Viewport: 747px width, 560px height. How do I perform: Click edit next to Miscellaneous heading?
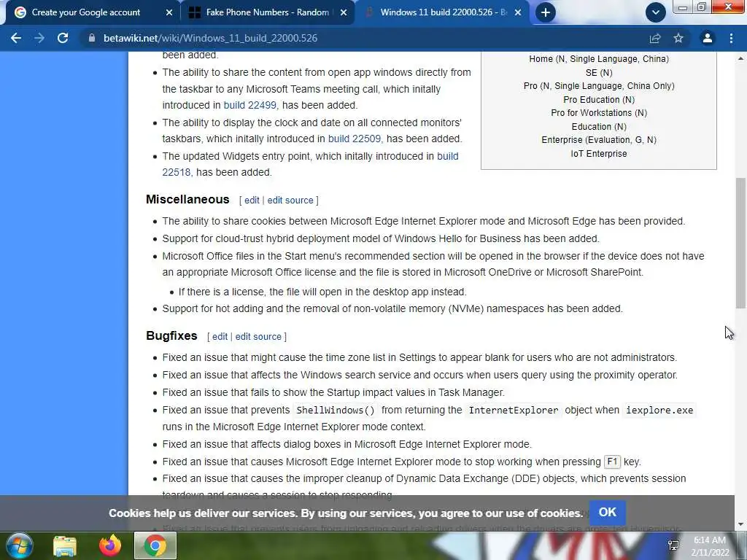pos(252,201)
